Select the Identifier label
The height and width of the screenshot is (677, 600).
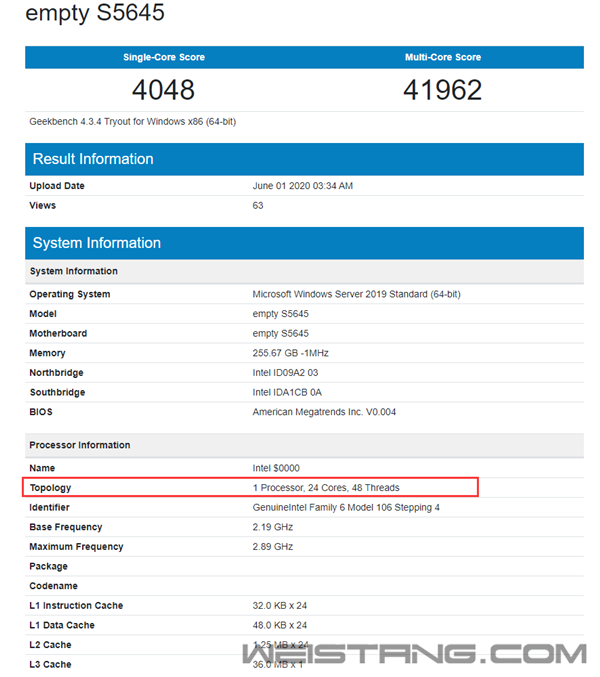coord(50,508)
